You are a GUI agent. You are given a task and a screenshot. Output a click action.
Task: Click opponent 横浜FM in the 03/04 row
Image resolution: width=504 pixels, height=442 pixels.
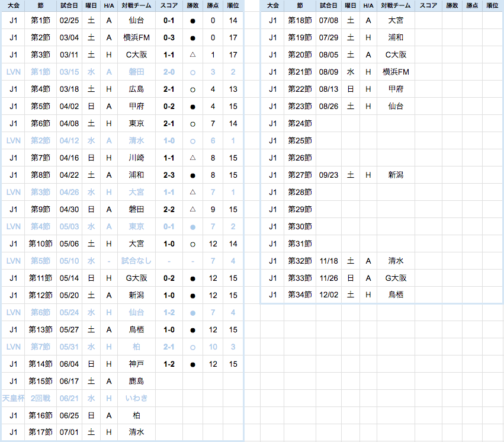point(136,37)
